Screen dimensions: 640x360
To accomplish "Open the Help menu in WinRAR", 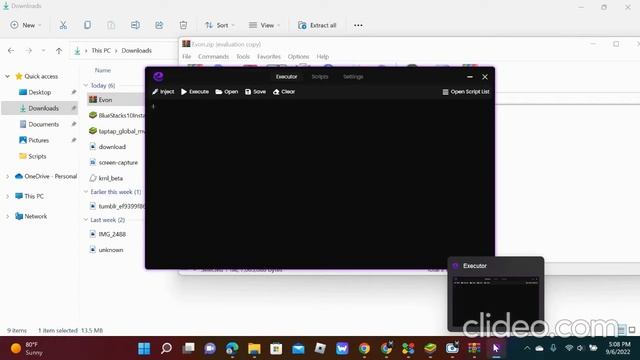I will click(x=322, y=56).
